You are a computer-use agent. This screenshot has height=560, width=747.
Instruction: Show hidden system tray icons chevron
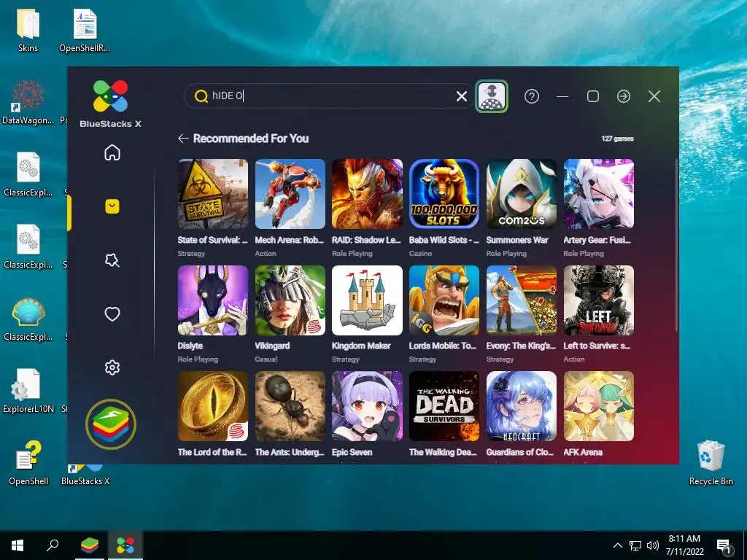tap(617, 545)
